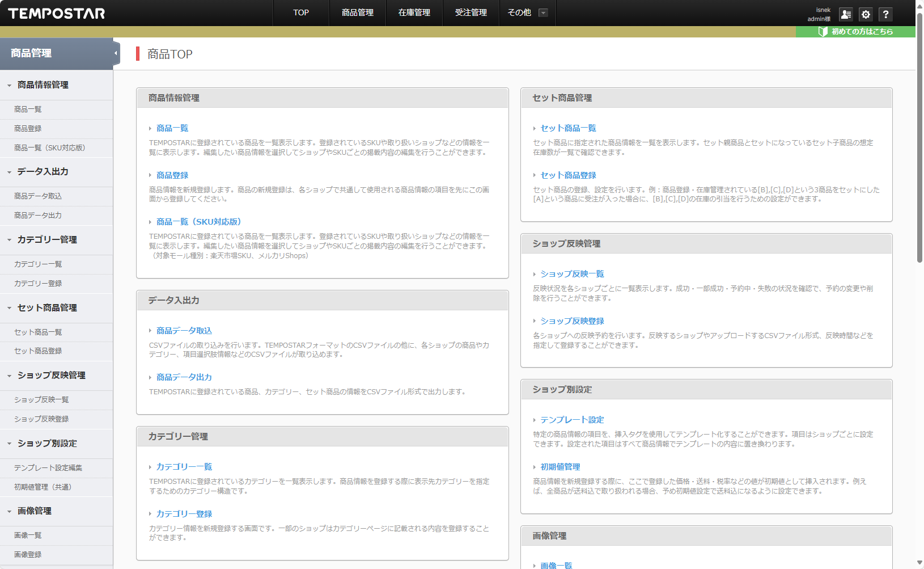924x569 pixels.
Task: Open the user account icon at top right
Action: point(845,14)
